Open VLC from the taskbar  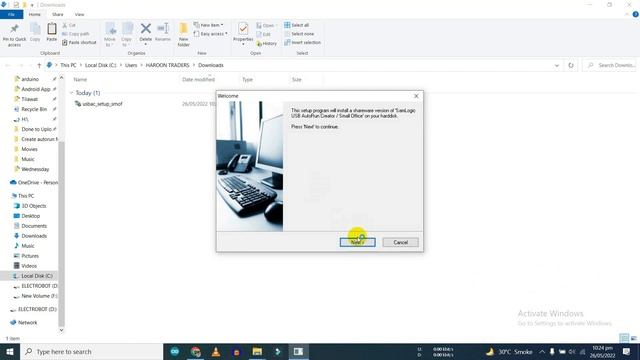pyautogui.click(x=216, y=351)
